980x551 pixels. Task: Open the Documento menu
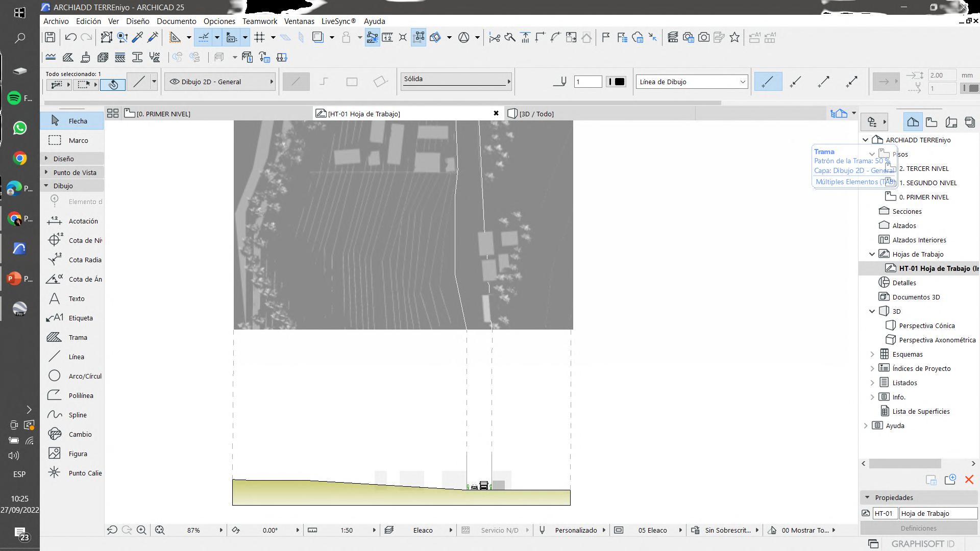(x=176, y=21)
